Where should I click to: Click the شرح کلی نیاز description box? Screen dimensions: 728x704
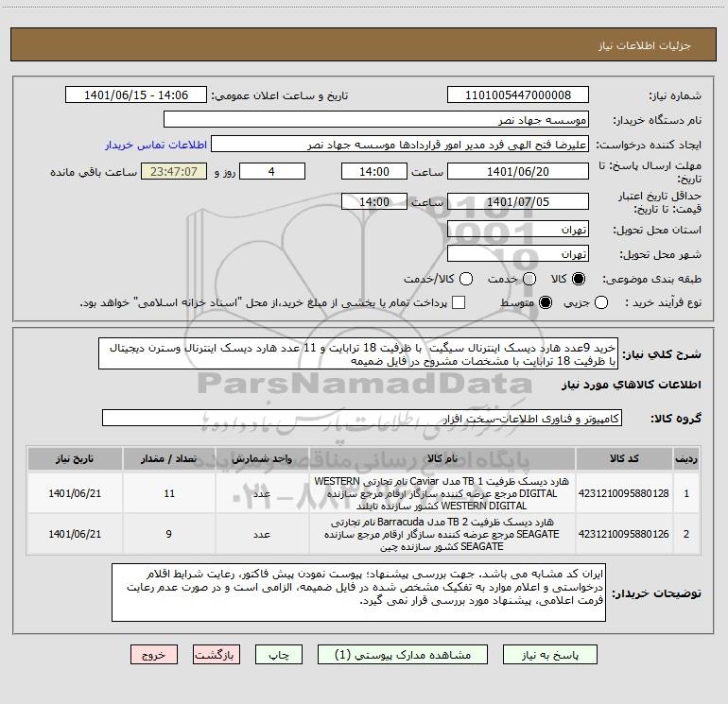(x=358, y=353)
